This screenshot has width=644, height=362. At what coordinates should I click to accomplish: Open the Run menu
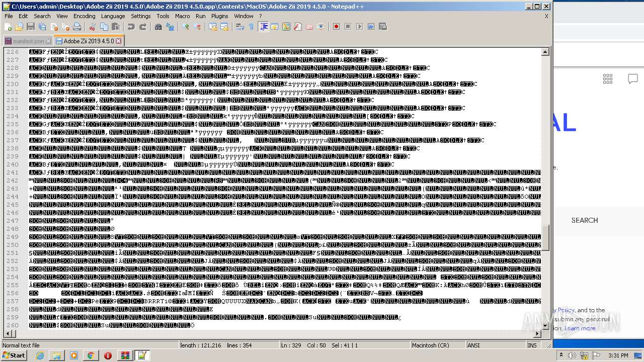pos(201,16)
